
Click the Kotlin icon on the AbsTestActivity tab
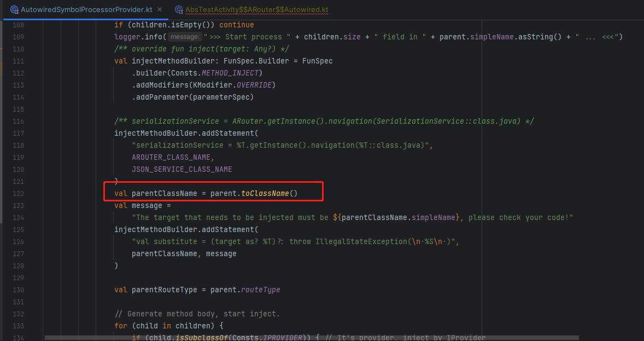[178, 9]
